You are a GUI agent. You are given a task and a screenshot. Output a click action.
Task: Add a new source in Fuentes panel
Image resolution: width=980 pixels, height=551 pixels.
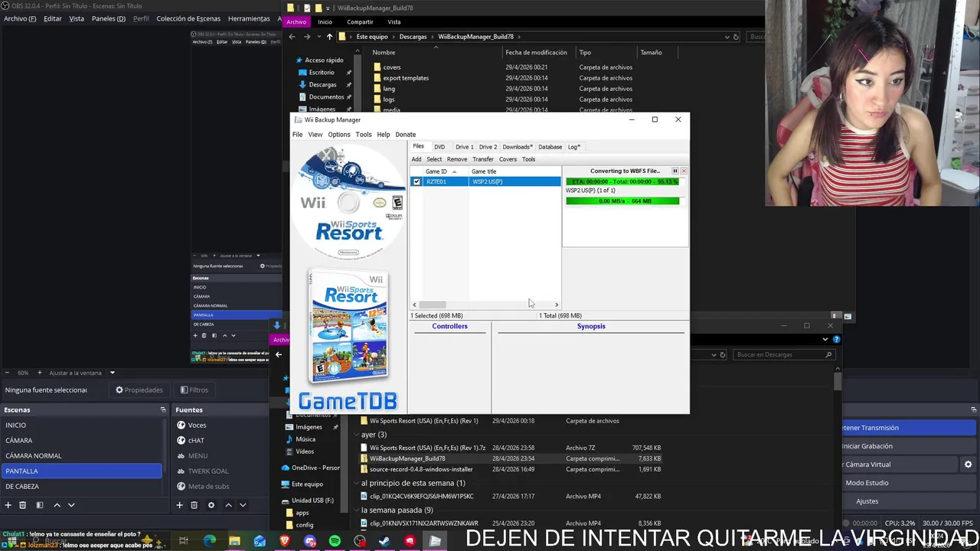[179, 505]
